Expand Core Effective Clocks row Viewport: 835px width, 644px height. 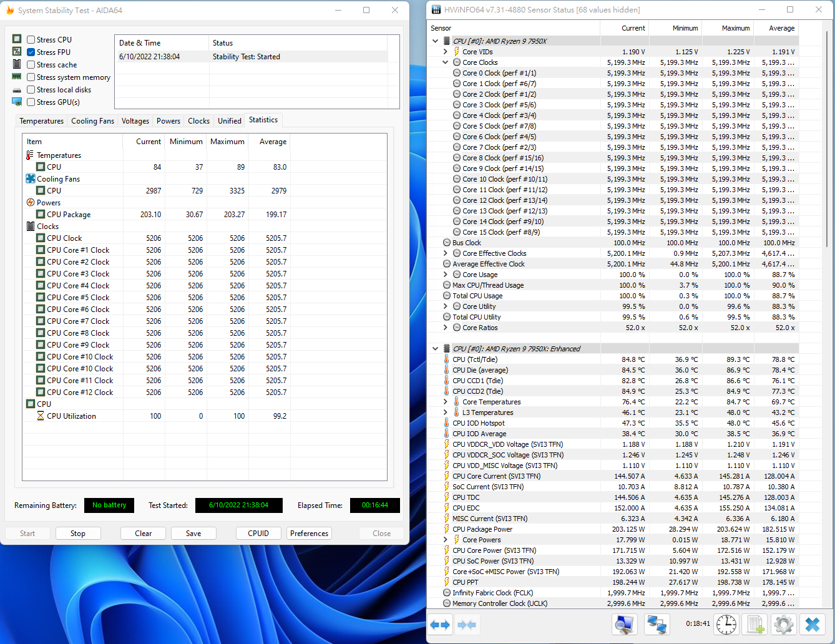tap(446, 253)
